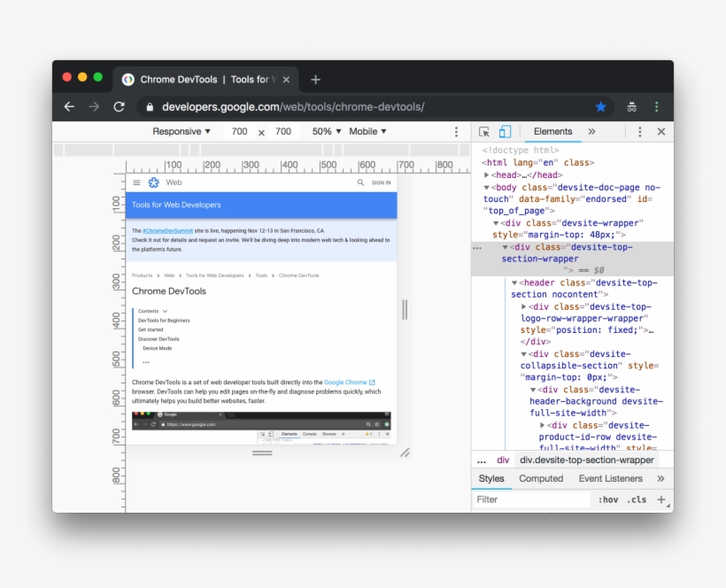The height and width of the screenshot is (588, 726).
Task: Collapse the Contents chevron on the page
Action: pyautogui.click(x=165, y=311)
